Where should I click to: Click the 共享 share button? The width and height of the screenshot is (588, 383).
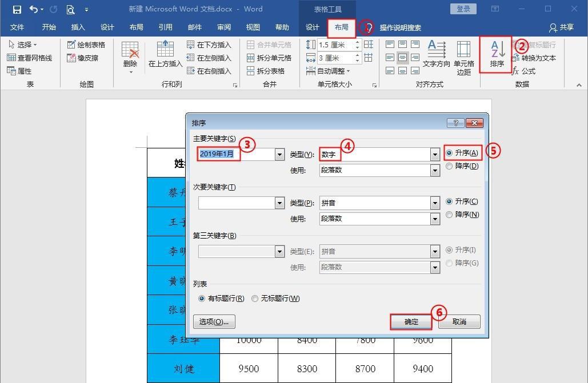562,27
